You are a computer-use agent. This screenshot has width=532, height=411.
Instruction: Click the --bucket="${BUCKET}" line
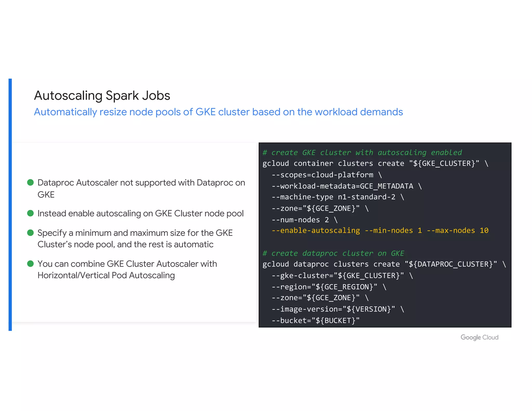coord(315,320)
